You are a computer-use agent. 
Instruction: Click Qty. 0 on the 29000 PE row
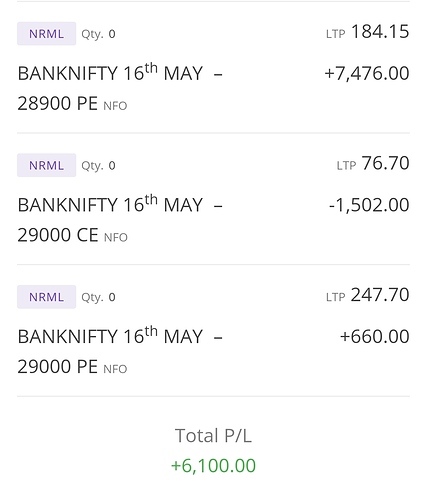pos(98,297)
